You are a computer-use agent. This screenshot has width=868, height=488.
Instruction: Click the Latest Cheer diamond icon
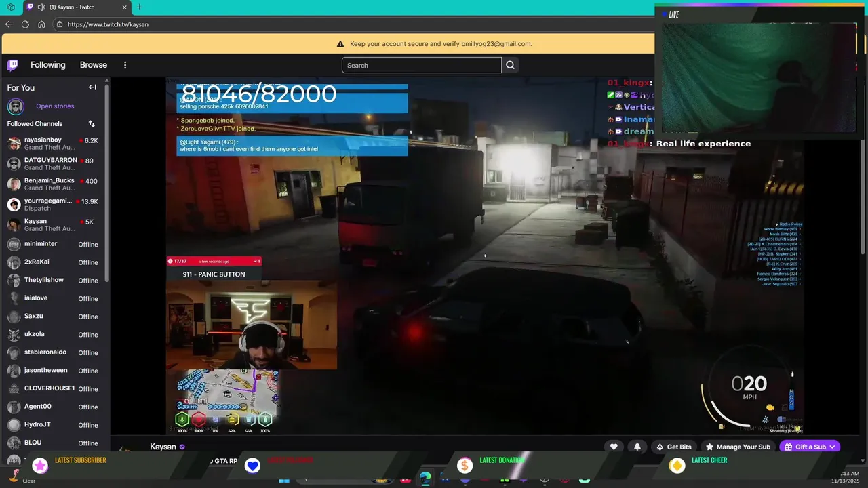(x=677, y=466)
